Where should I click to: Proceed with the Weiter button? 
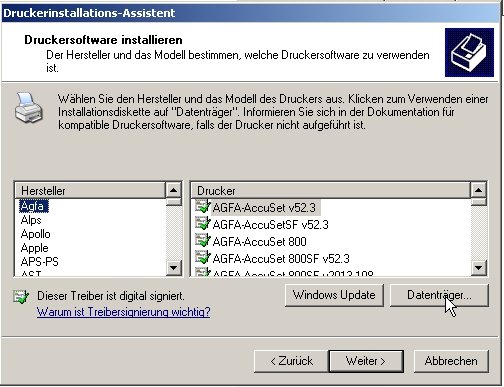click(x=366, y=361)
